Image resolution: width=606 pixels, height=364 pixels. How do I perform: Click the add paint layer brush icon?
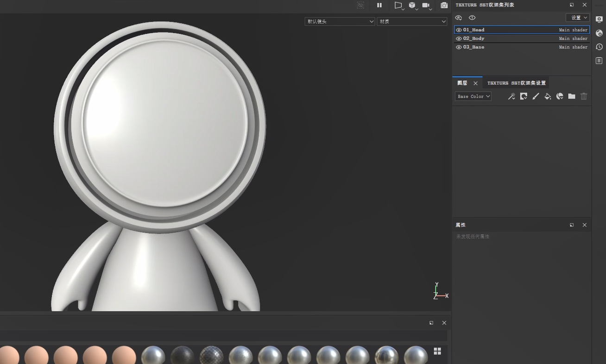536,96
